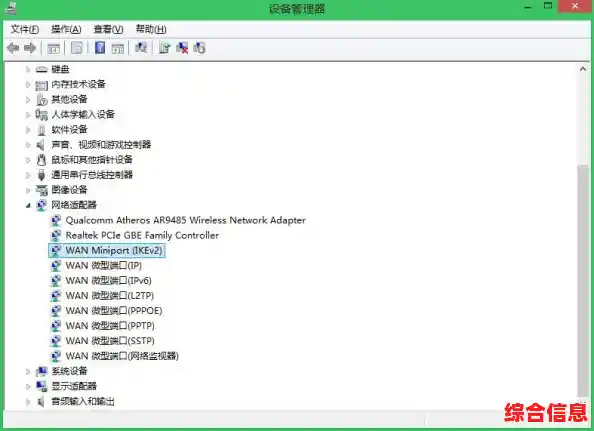Click the disable device icon with down arrow
594x431 pixels.
point(199,48)
